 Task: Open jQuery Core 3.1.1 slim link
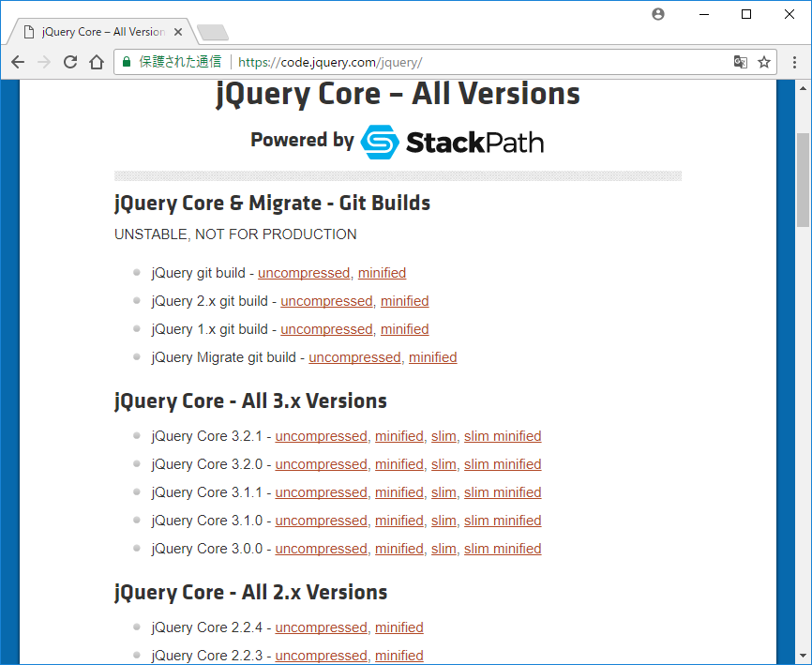pos(444,492)
